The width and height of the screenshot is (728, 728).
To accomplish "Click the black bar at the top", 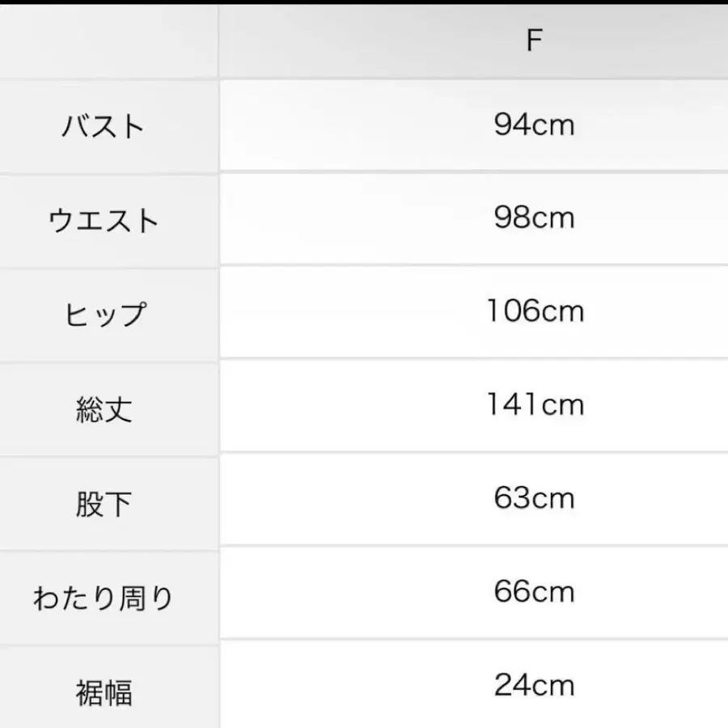I will [x=364, y=2].
